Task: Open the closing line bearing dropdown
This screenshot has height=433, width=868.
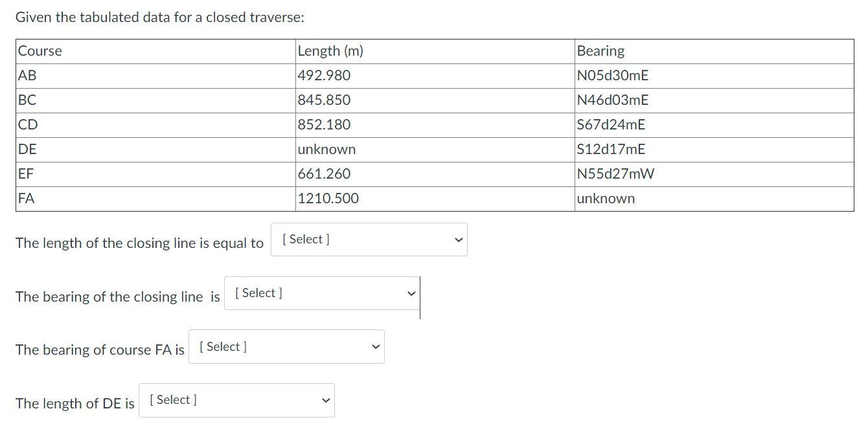Action: pyautogui.click(x=322, y=293)
